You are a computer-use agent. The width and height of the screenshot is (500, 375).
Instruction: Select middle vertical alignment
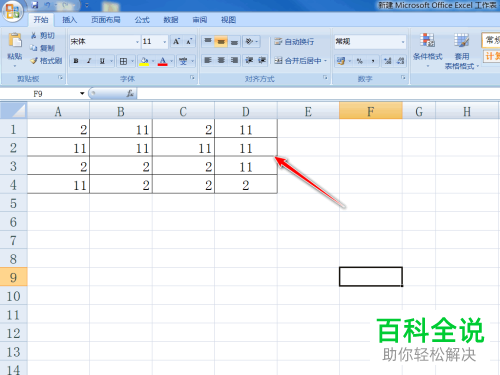tap(221, 41)
